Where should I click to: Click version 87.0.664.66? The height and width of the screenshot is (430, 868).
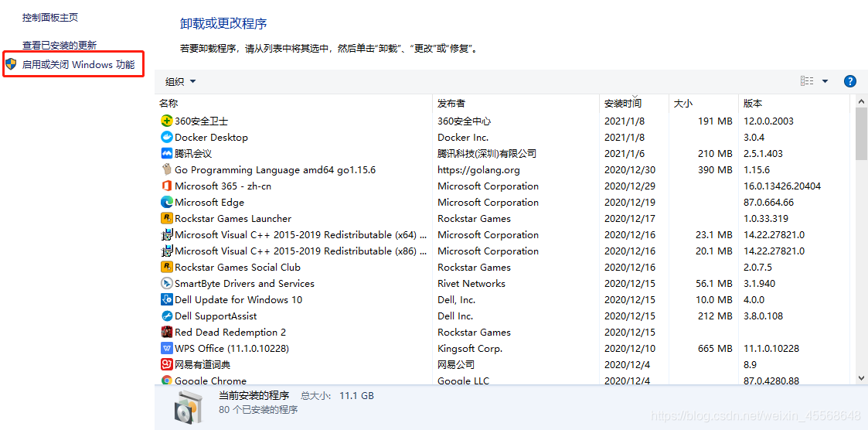pos(769,203)
